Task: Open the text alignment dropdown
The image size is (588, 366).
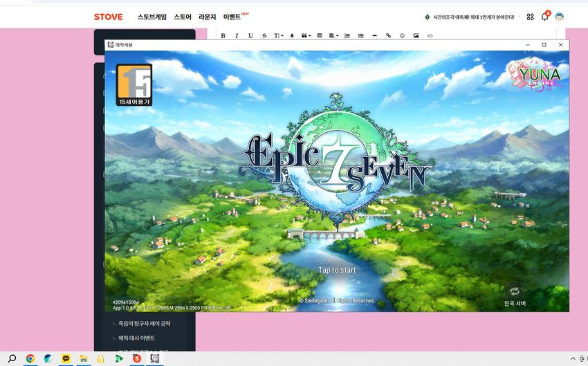Action: [x=333, y=35]
